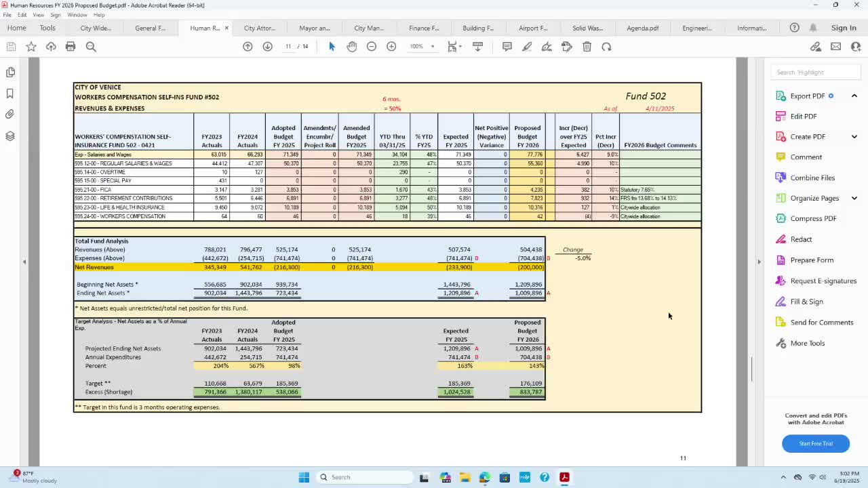868x488 pixels.
Task: Collapse the left navigation pane arrow
Action: [x=24, y=262]
